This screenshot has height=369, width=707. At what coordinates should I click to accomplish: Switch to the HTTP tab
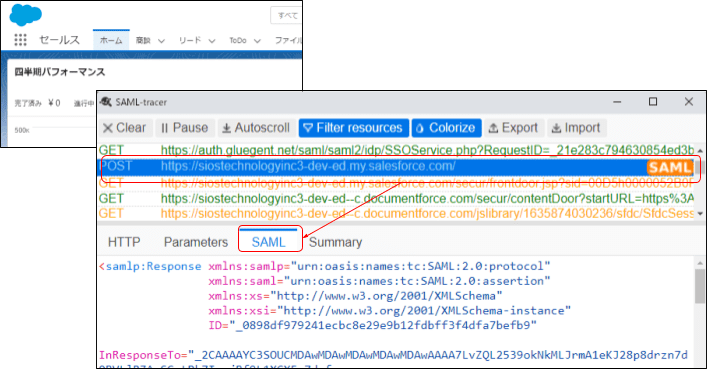(124, 242)
